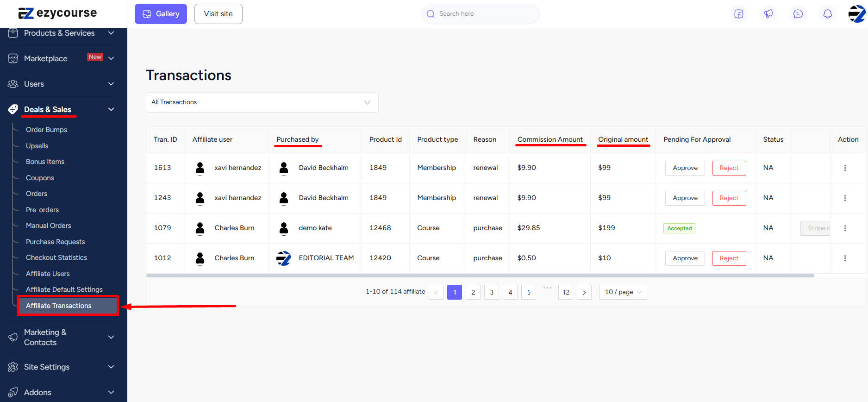Open the All Transactions filter dropdown

pyautogui.click(x=262, y=102)
